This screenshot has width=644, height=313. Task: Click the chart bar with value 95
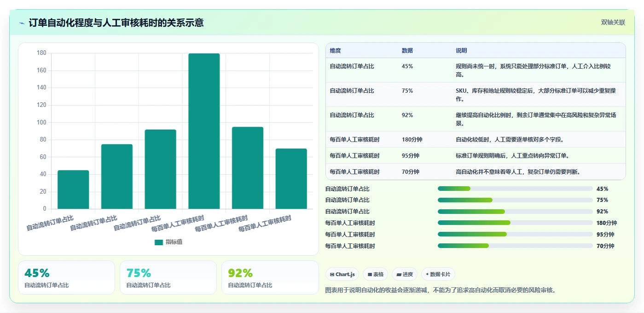pyautogui.click(x=248, y=168)
